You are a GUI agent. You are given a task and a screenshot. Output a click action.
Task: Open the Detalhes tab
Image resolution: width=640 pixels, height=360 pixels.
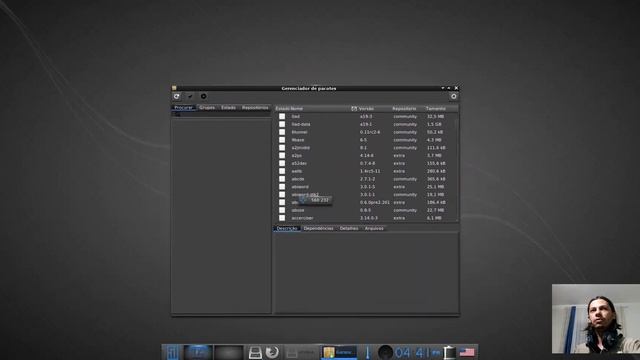click(349, 229)
